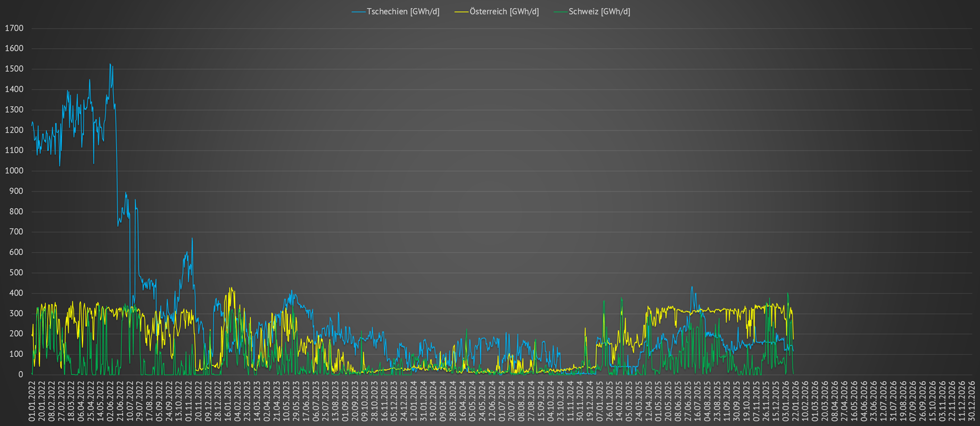Screen dimensions: 980x426
Task: Click the 0 label at y-axis bottom
Action: 21,374
